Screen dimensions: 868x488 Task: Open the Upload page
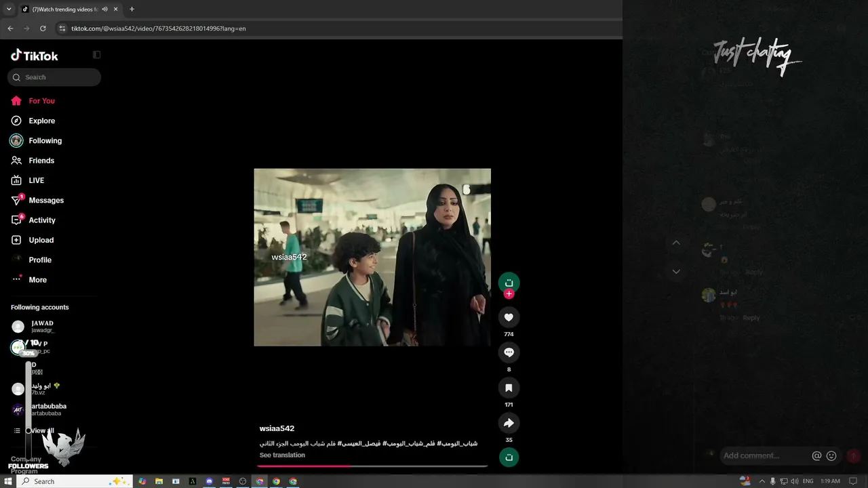click(x=33, y=240)
